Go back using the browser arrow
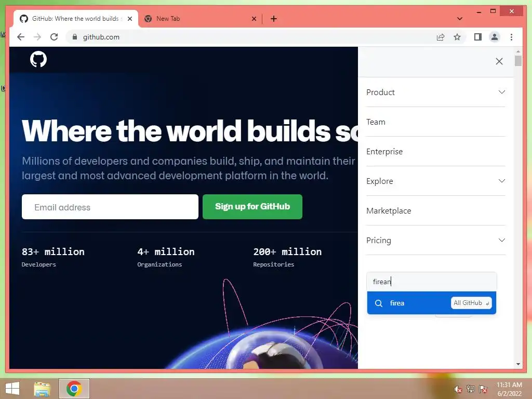Viewport: 532px width, 399px height. [x=21, y=37]
